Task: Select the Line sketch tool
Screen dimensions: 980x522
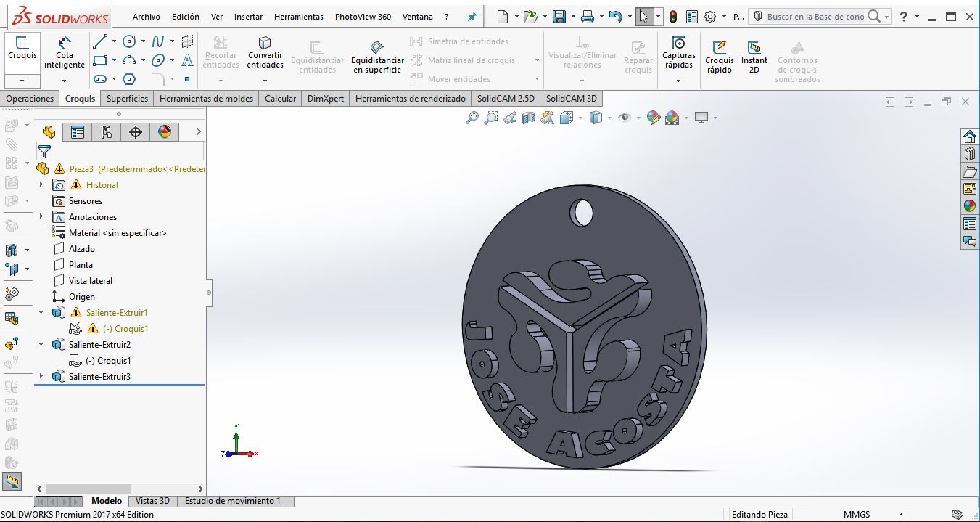Action: click(x=100, y=41)
